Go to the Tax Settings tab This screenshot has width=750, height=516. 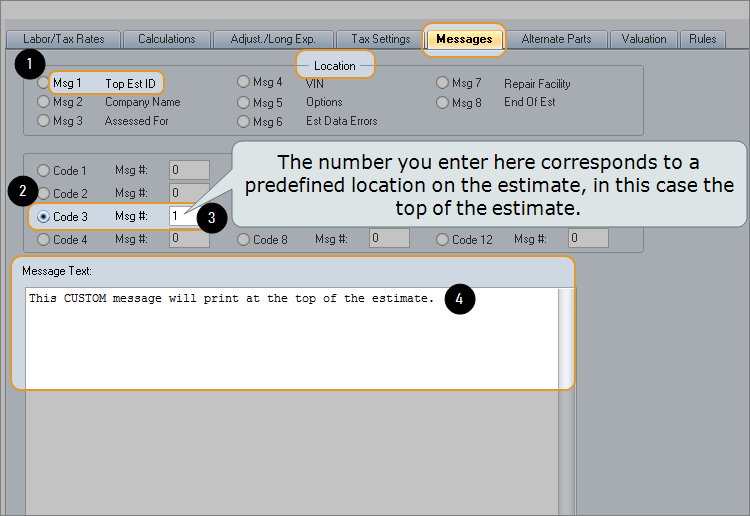click(x=381, y=39)
